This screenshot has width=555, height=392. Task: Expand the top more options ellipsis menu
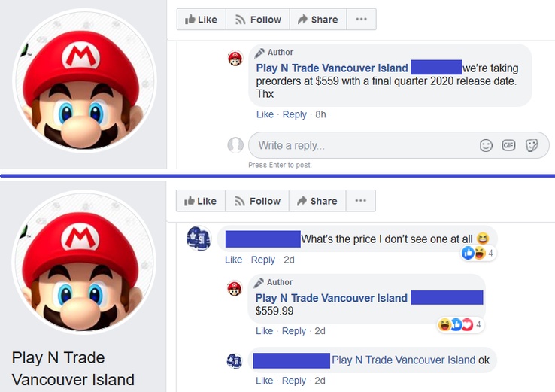[361, 20]
